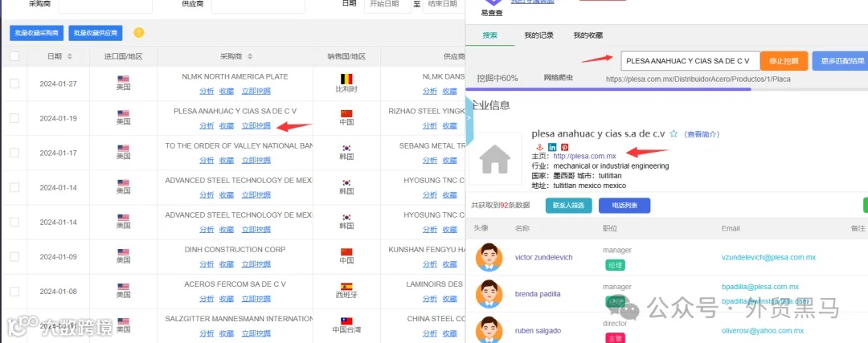Collapse the side panel using the blue arrow tab
This screenshot has height=343, width=868.
click(x=470, y=118)
